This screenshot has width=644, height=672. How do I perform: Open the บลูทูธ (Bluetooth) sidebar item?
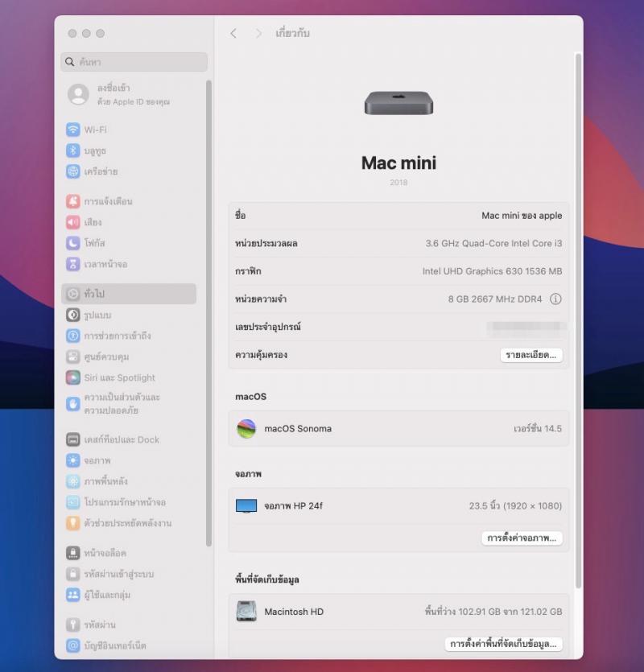(86, 150)
